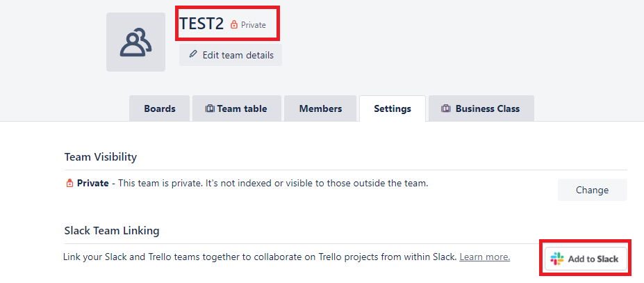The image size is (644, 283).
Task: Click the briefcase icon on Business Class tab
Action: (x=445, y=108)
